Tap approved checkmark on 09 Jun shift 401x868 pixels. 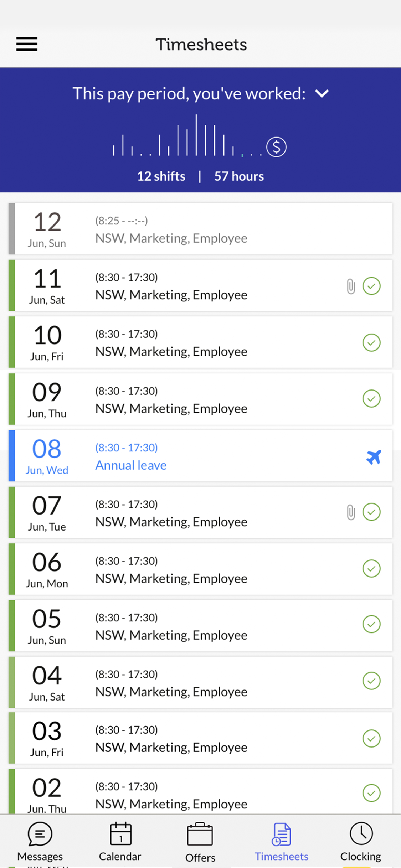(x=371, y=399)
